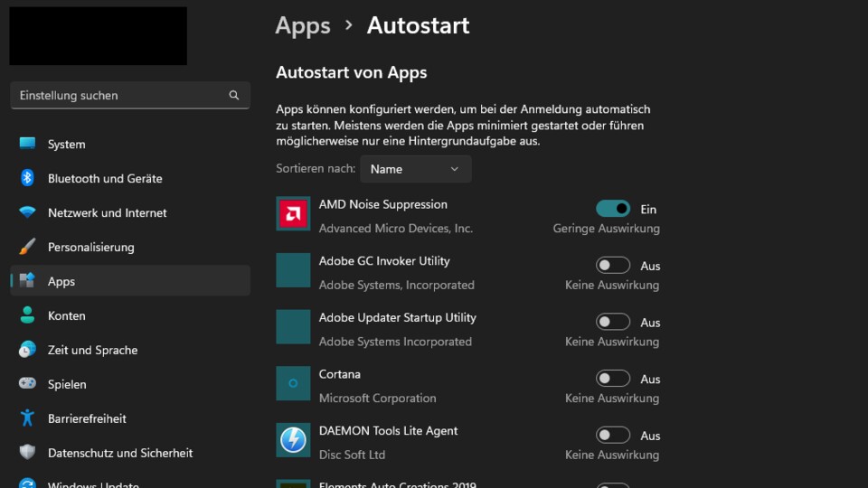The height and width of the screenshot is (488, 868).
Task: Click the DAEMON Tools Lite lightning icon
Action: [293, 440]
